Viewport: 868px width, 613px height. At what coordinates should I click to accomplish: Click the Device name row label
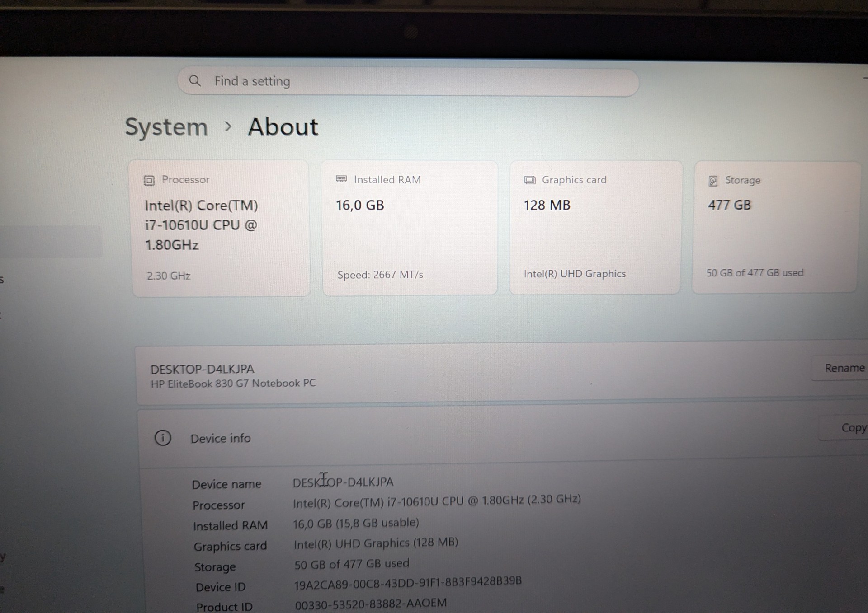point(226,484)
